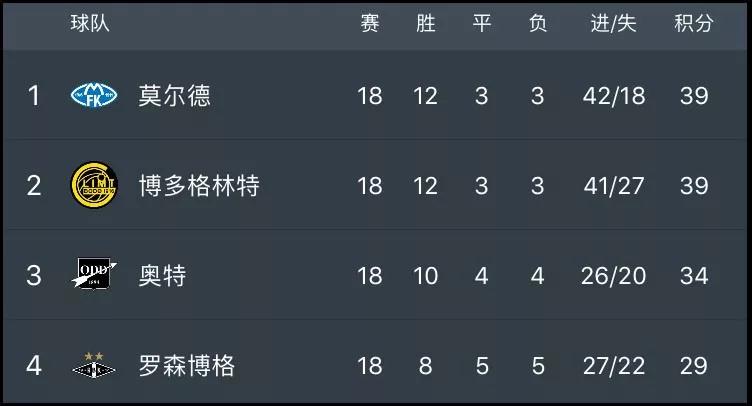Image resolution: width=752 pixels, height=406 pixels.
Task: Click the 球队 column header
Action: pyautogui.click(x=90, y=23)
